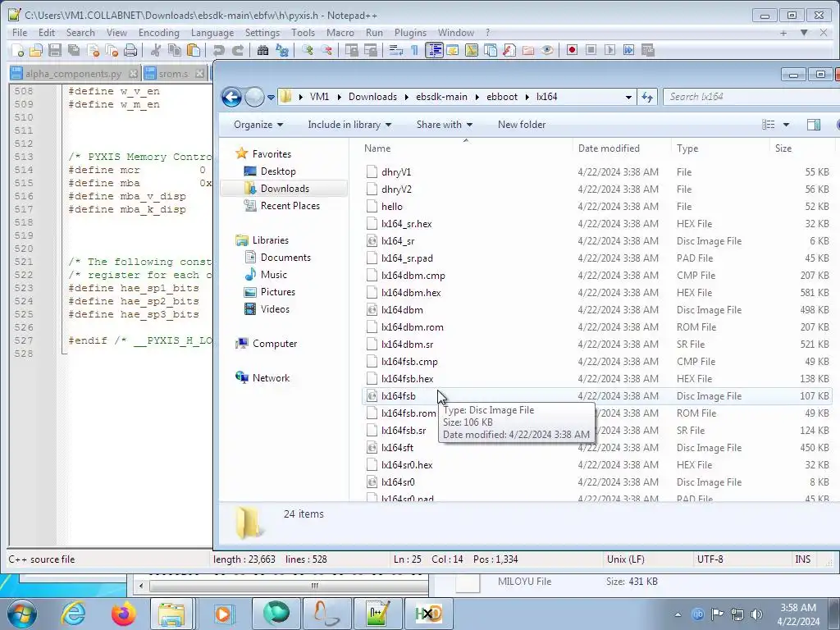
Task: Zoom in using the toolbar magnifier
Action: (x=308, y=50)
